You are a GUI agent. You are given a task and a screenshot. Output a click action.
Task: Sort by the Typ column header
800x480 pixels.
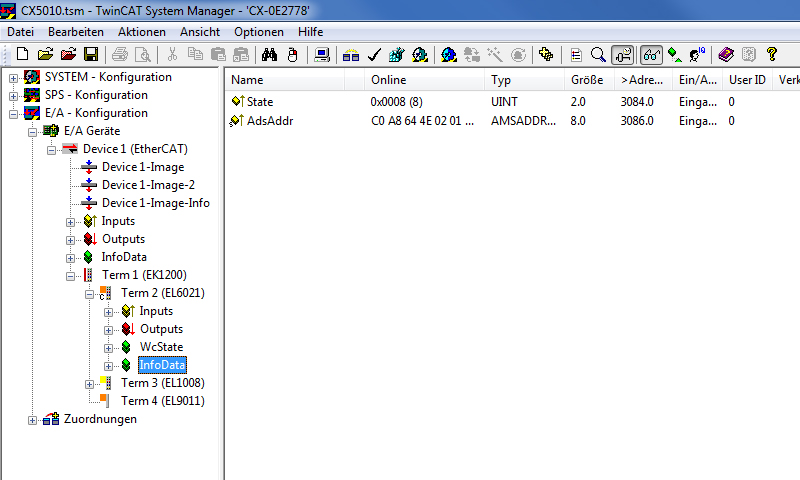tap(524, 80)
